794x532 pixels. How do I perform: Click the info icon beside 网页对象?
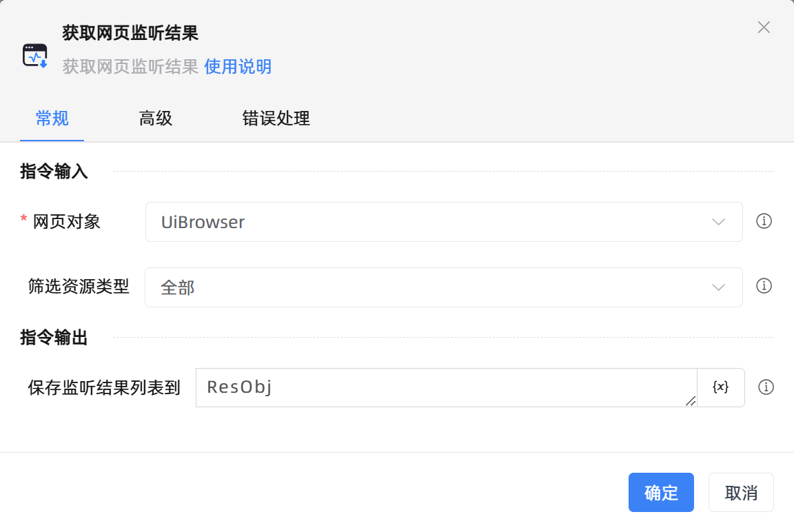click(764, 222)
